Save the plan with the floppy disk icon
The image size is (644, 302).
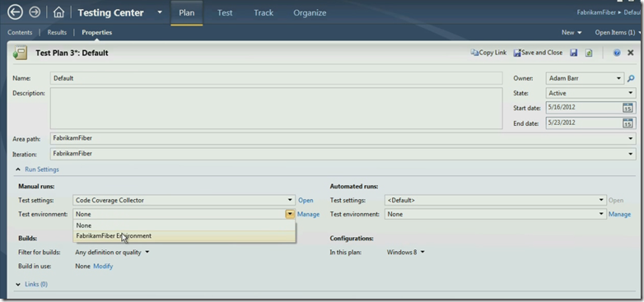point(574,53)
